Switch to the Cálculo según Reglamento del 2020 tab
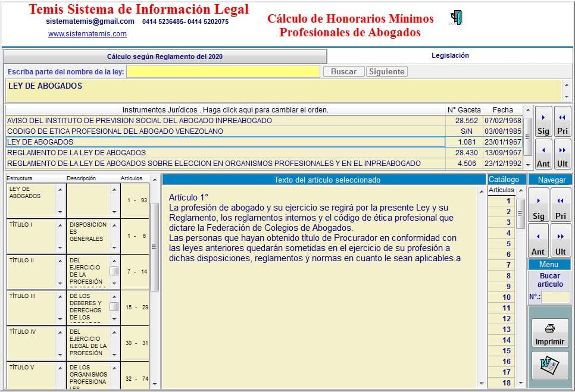This screenshot has width=575, height=392. coord(165,57)
